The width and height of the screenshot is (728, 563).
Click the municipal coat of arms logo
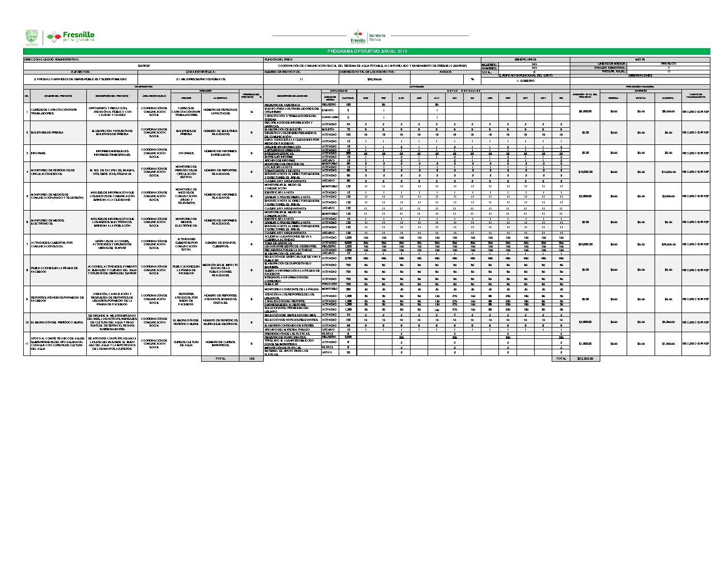32,37
